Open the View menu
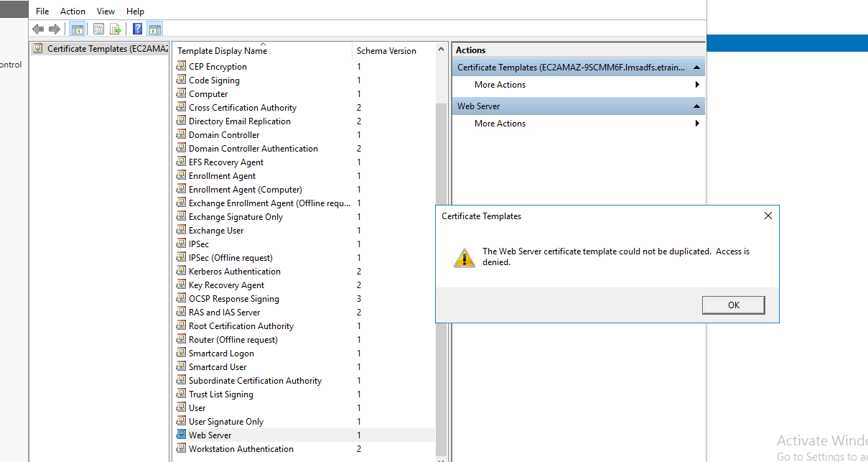The height and width of the screenshot is (462, 868). point(106,11)
